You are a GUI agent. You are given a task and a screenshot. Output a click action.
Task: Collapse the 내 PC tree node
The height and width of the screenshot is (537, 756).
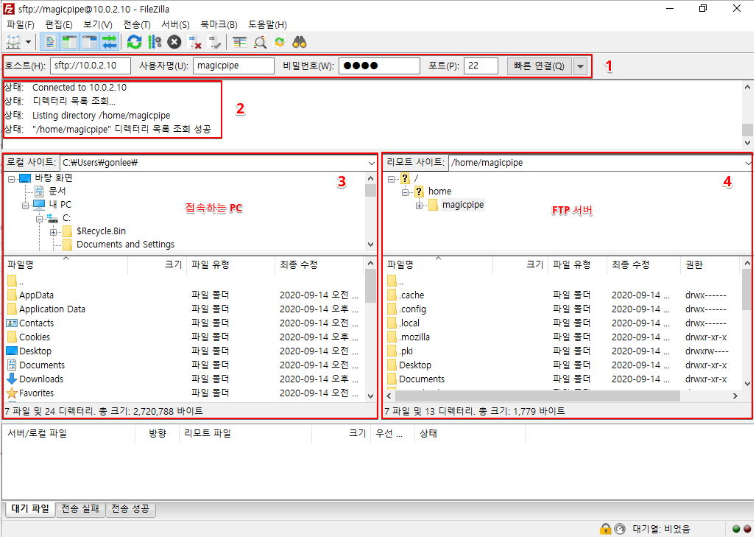tap(25, 205)
